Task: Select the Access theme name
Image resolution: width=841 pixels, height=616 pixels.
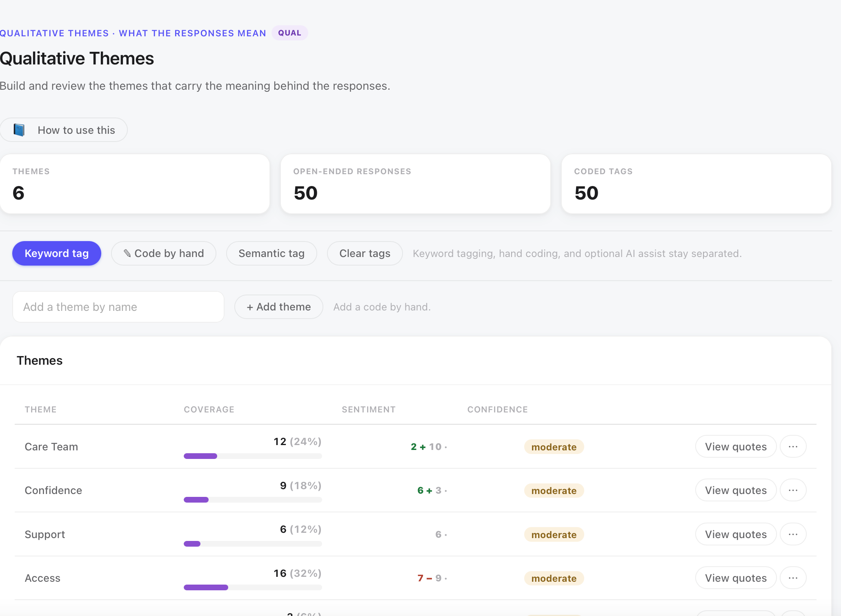Action: pyautogui.click(x=42, y=578)
